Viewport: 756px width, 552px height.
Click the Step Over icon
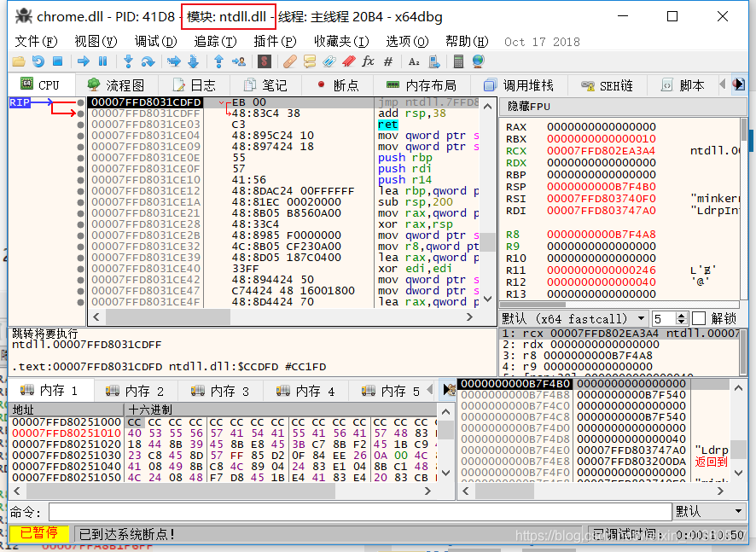[x=148, y=61]
